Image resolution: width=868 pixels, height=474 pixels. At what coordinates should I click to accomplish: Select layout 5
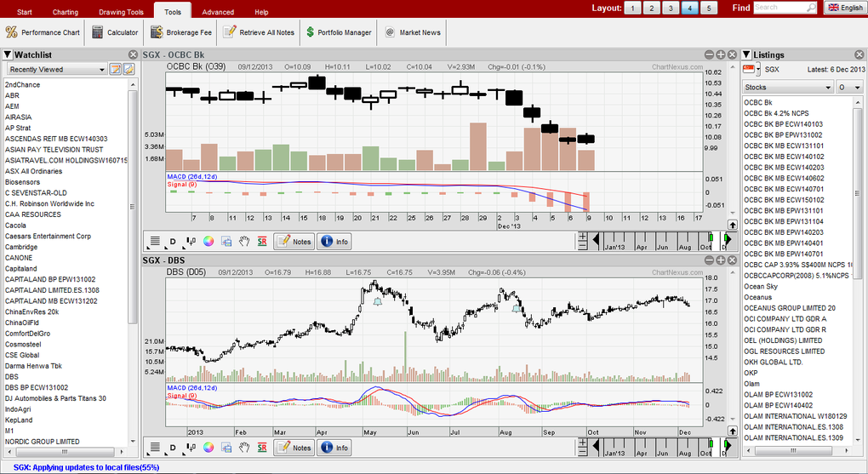(x=709, y=8)
